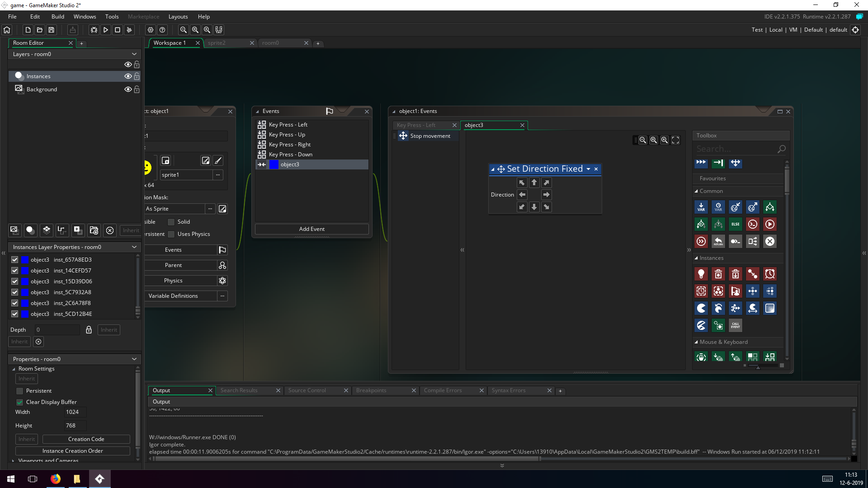The height and width of the screenshot is (488, 868).
Task: Click the Call Event toolbox icon
Action: tap(736, 325)
